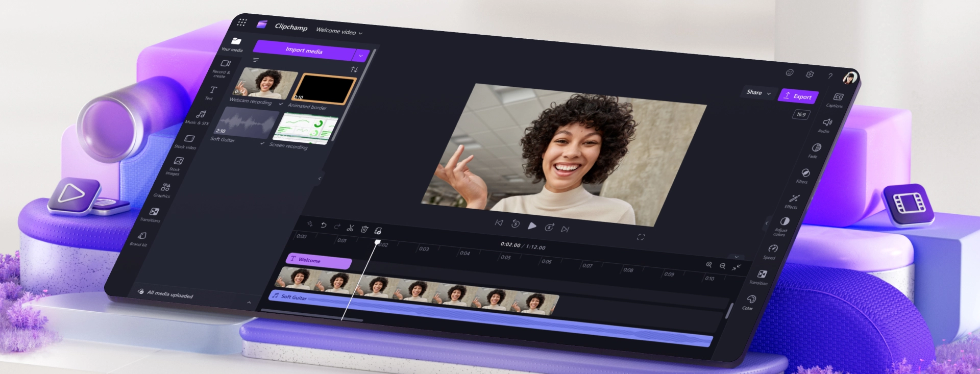Open the Transitions sidebar panel
This screenshot has width=980, height=374.
pos(152,215)
